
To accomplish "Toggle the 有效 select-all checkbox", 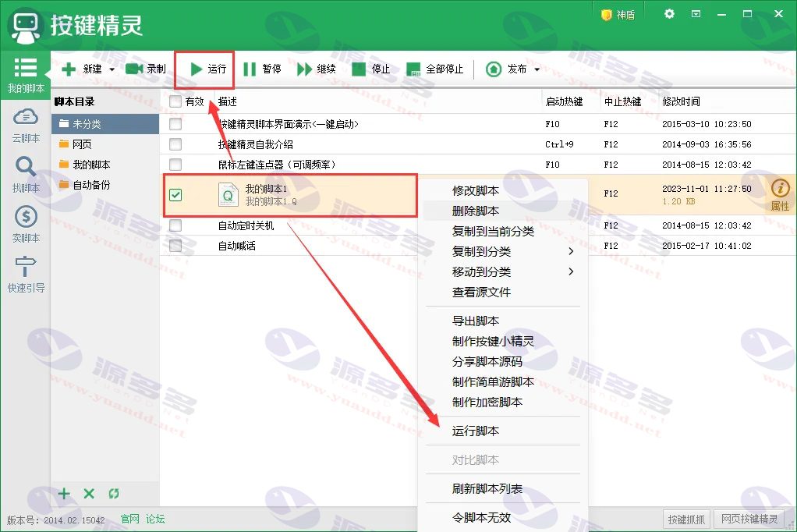I will (x=175, y=101).
